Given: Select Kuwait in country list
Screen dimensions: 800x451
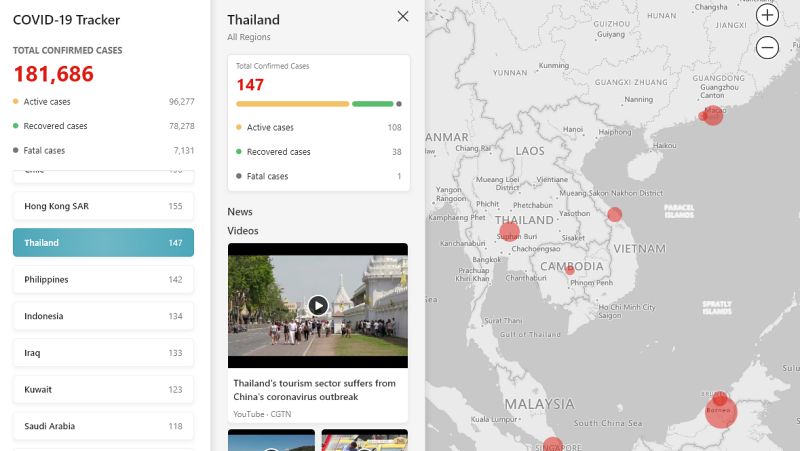Looking at the screenshot, I should [104, 390].
